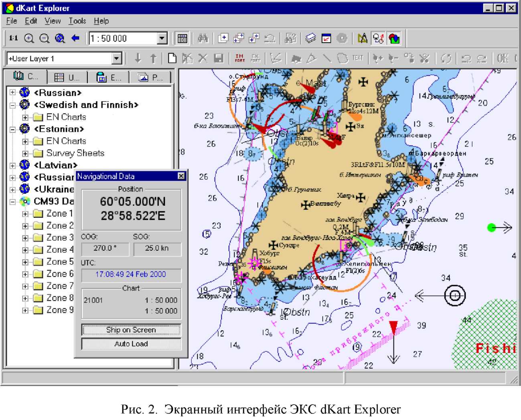The width and height of the screenshot is (521, 420).
Task: Select the dotted area fill tool
Action: click(342, 59)
